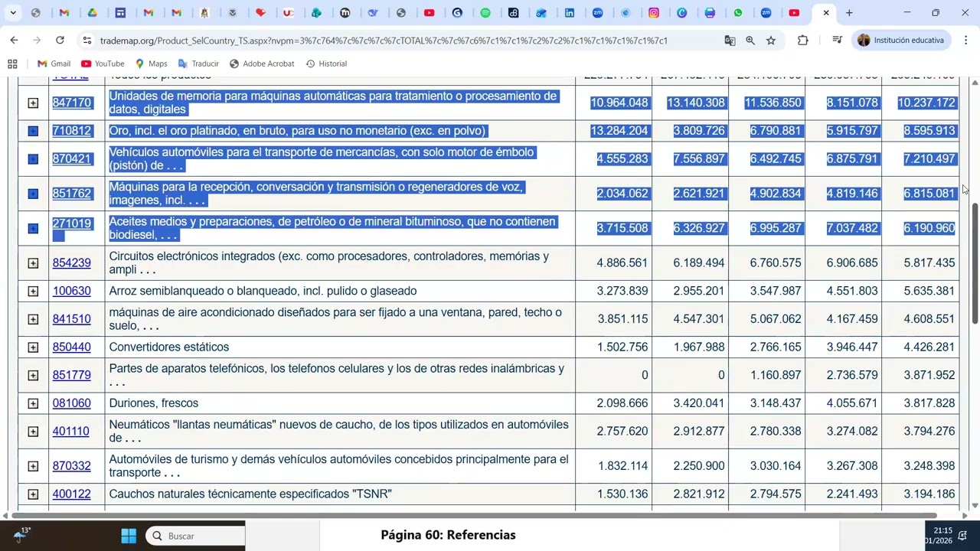Open product code 854239 link

point(72,263)
